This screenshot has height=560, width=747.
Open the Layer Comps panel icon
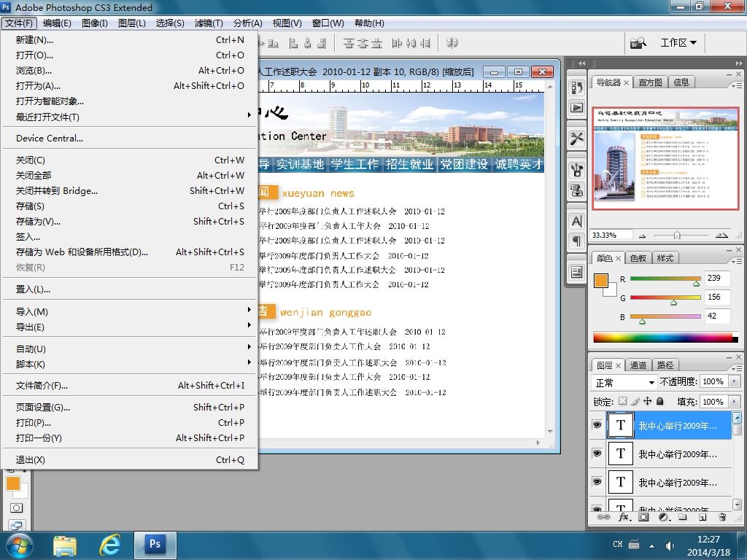(x=576, y=272)
